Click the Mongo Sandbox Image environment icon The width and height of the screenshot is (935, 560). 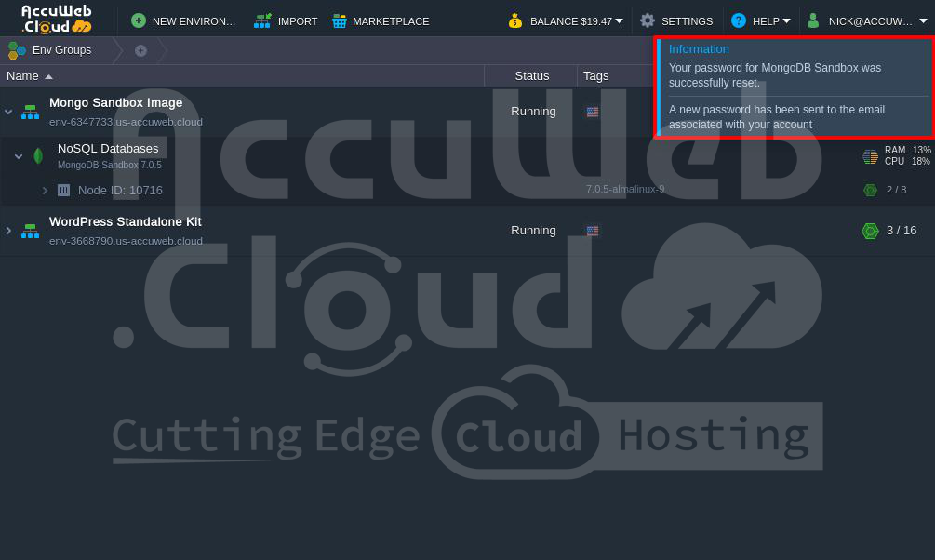click(31, 112)
